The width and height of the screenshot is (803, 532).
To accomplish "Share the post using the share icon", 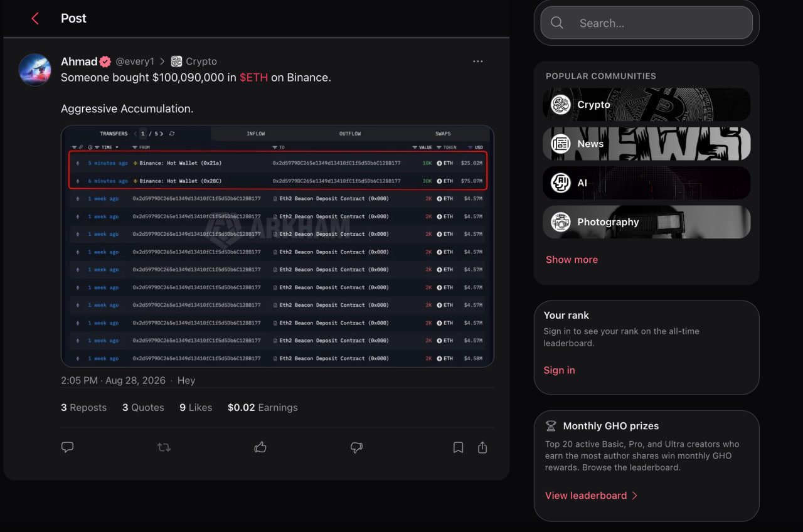I will [482, 447].
